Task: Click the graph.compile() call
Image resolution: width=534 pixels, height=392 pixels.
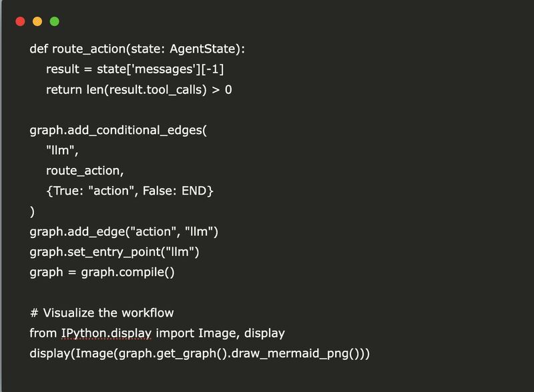Action: pyautogui.click(x=127, y=273)
